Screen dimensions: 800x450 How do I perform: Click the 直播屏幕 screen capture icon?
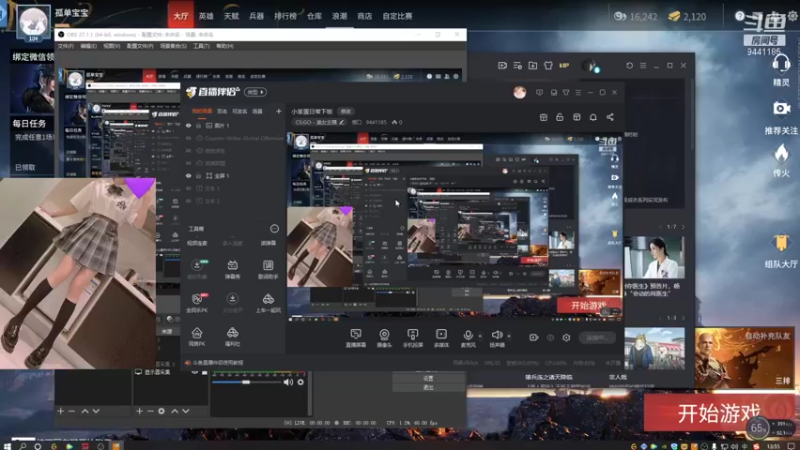click(356, 335)
